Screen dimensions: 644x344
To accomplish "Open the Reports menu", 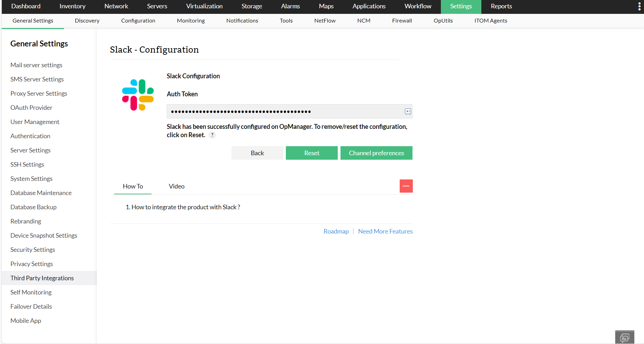I will coord(501,6).
